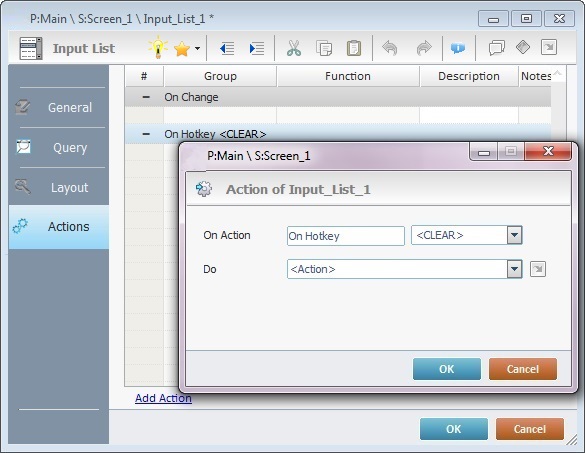Cut selection with the scissors icon

click(294, 48)
